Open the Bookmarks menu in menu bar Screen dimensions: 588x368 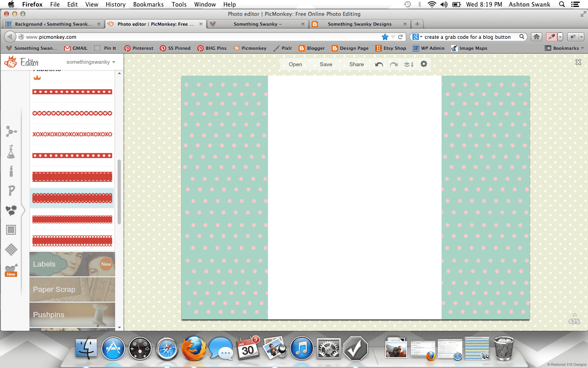[148, 4]
